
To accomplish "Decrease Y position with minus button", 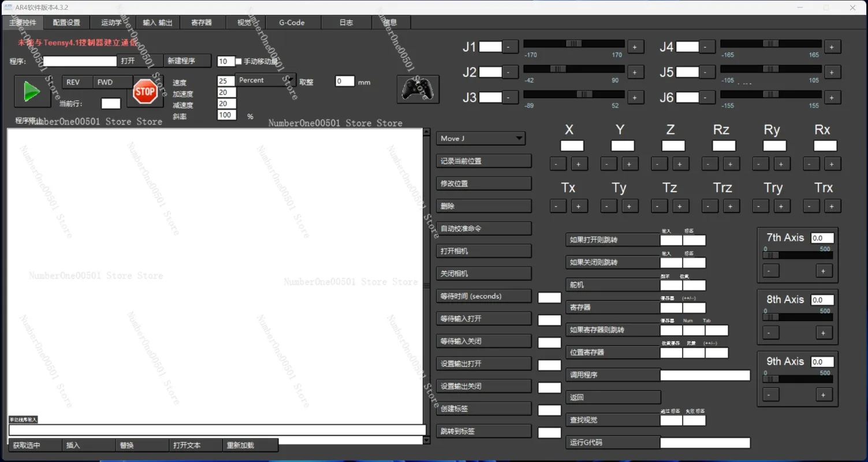I will [x=609, y=164].
